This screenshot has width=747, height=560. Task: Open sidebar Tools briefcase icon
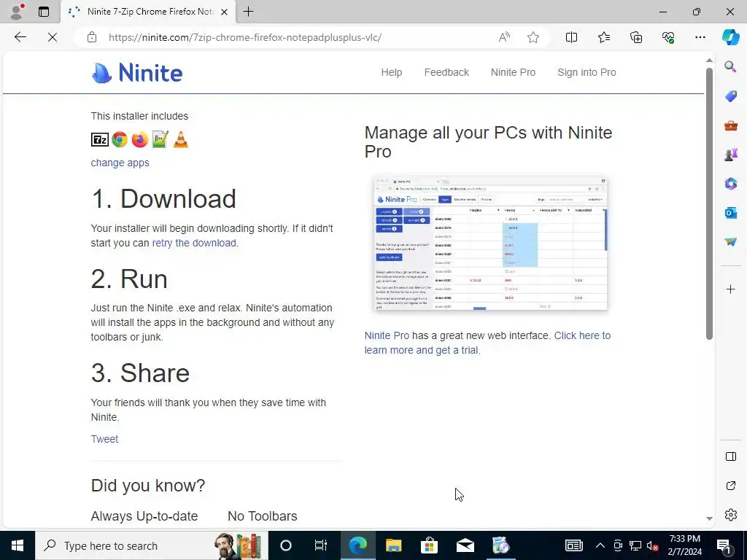(x=730, y=125)
